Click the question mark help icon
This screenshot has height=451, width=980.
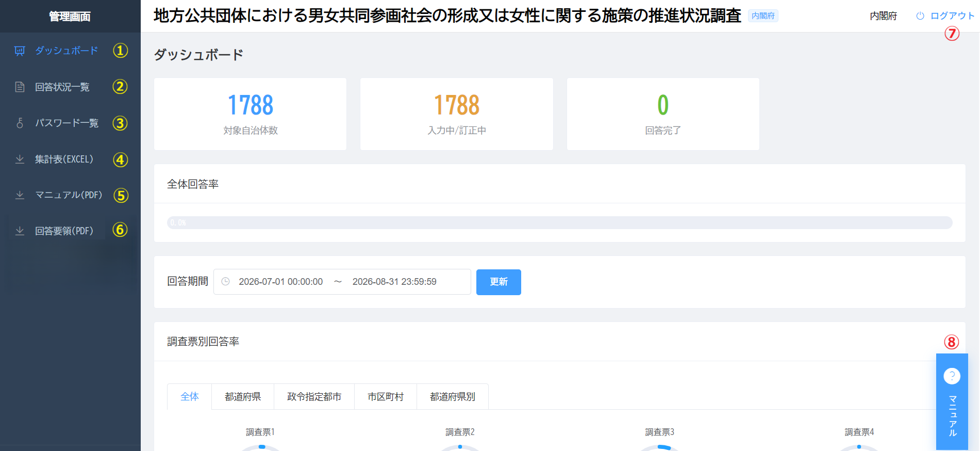coord(952,376)
